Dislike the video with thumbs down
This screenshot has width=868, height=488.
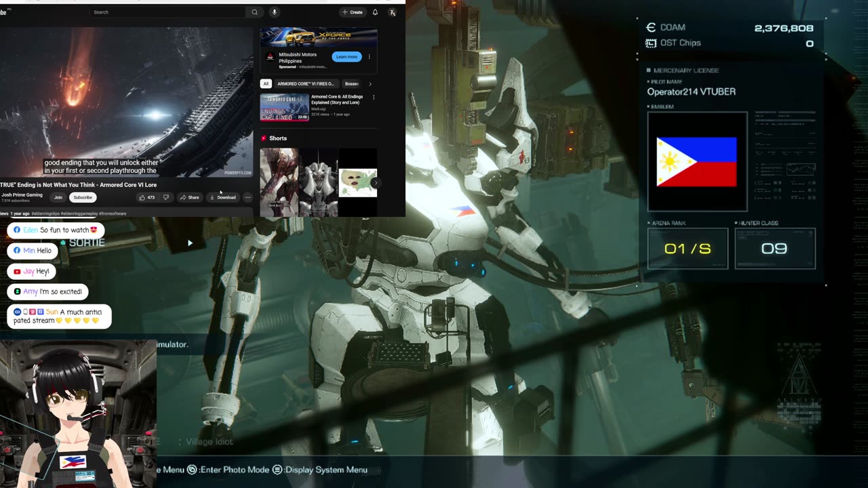point(166,197)
